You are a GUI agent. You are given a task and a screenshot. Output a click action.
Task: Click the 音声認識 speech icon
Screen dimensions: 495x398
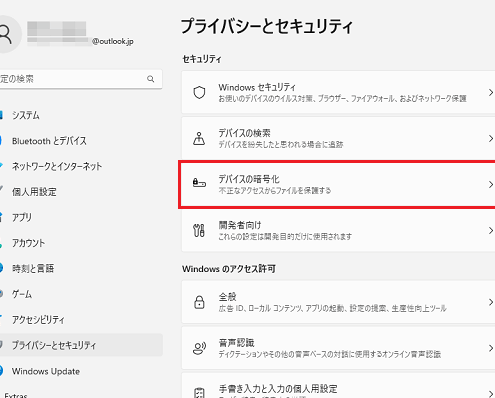click(x=199, y=348)
